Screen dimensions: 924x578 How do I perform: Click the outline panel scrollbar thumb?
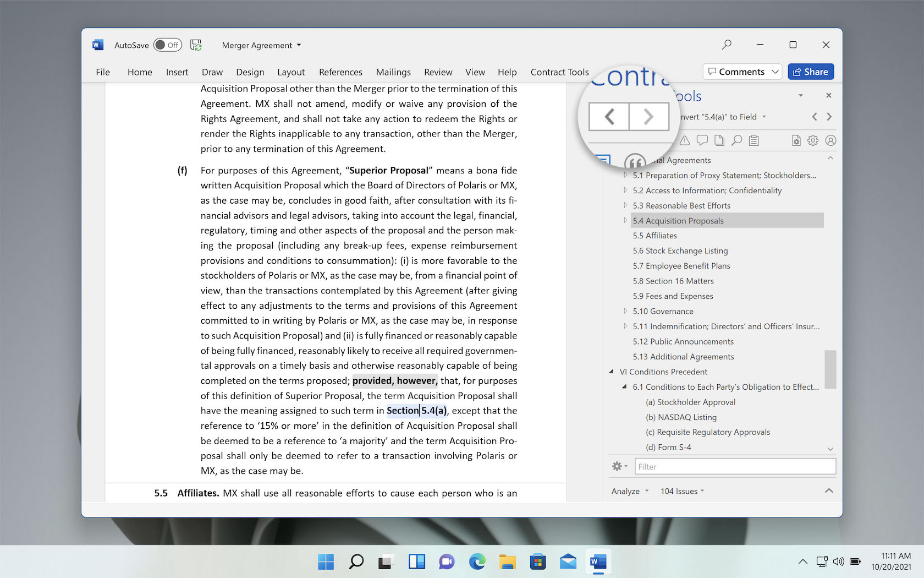coord(831,369)
